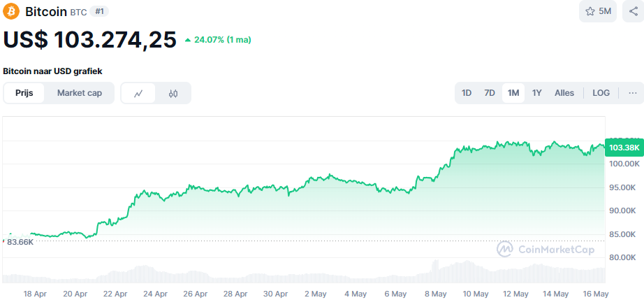Set chart range to 7D
This screenshot has width=644, height=300.
click(490, 93)
